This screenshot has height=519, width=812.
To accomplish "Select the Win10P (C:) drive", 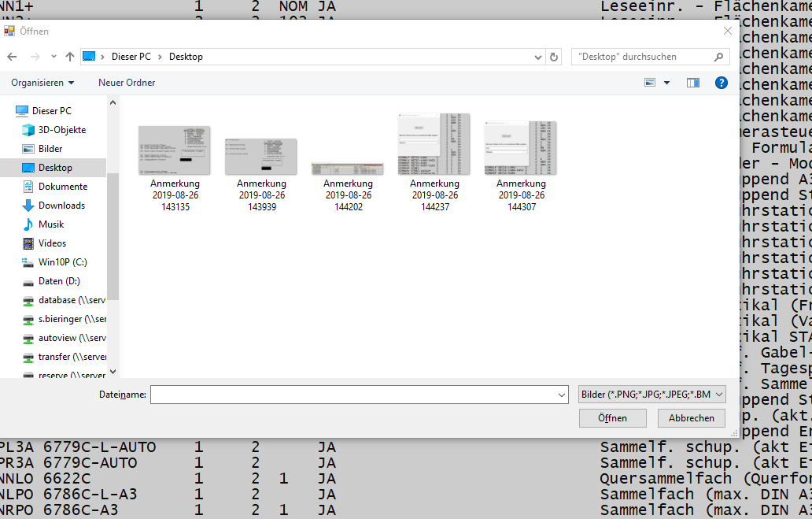I will 62,262.
